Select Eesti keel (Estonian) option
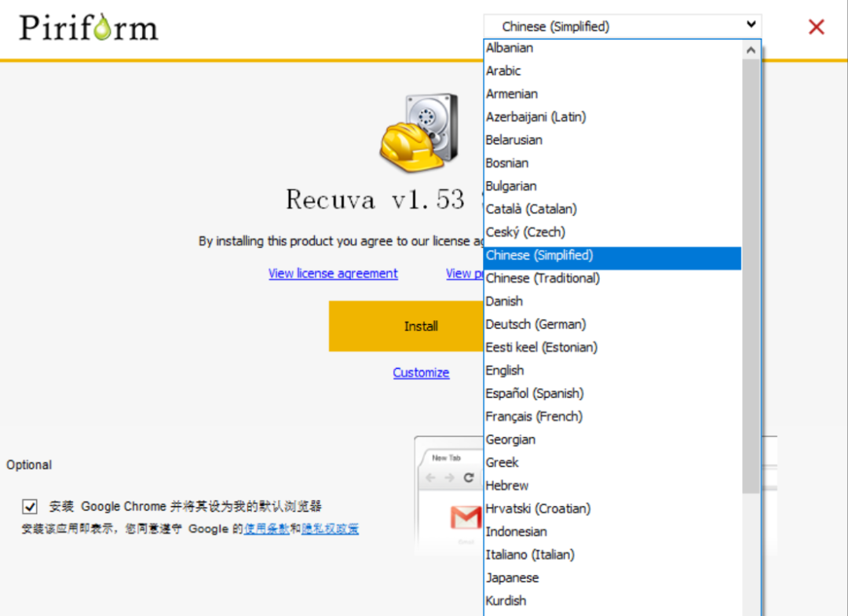The height and width of the screenshot is (616, 848). [612, 348]
